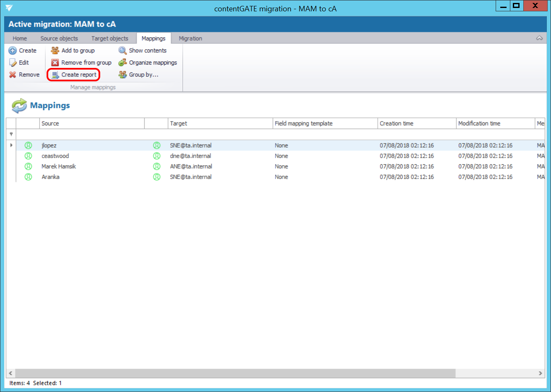Click the Organize mappings icon
The width and height of the screenshot is (551, 392).
[x=122, y=63]
